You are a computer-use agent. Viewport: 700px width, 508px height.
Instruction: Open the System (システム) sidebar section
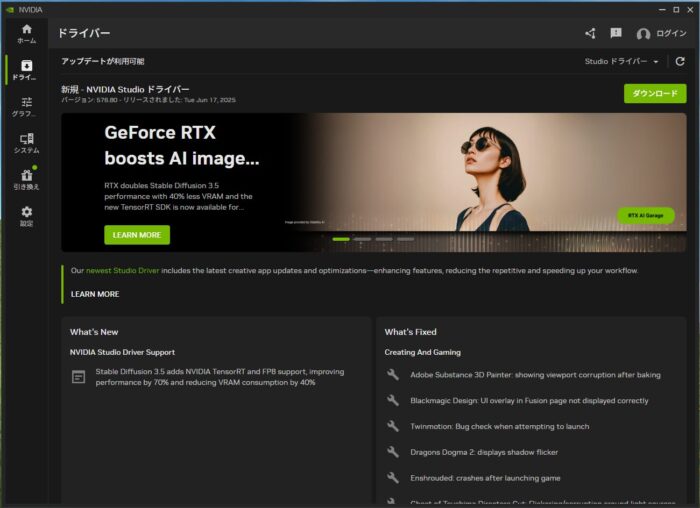point(27,144)
